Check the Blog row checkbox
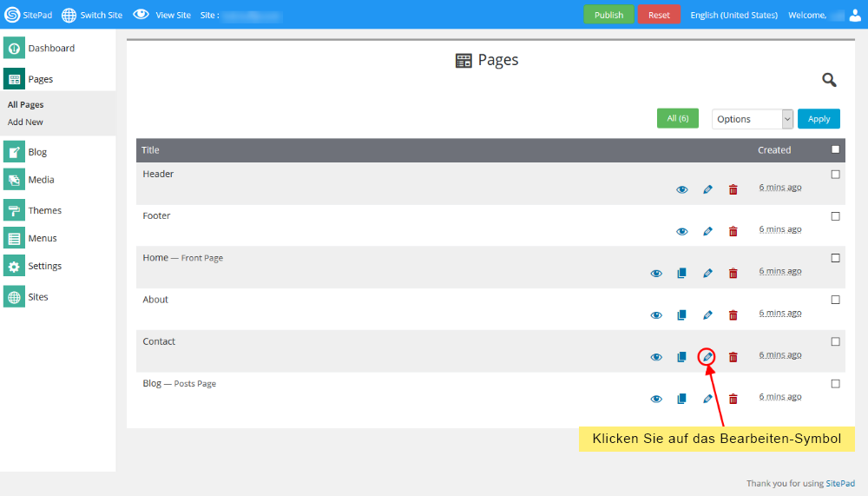Viewport: 868px width, 496px height. 835,383
